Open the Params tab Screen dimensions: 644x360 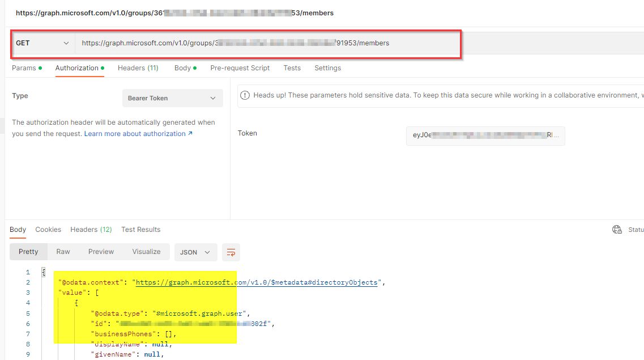(x=27, y=68)
